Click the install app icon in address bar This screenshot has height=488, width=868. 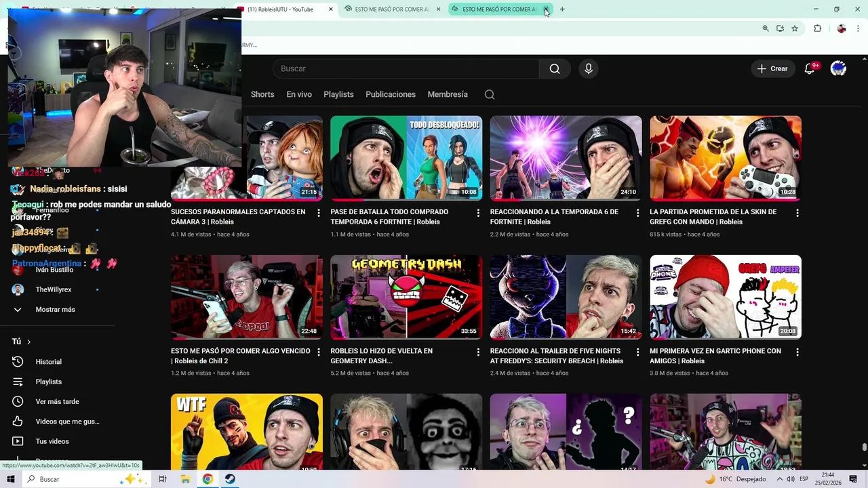pos(780,28)
